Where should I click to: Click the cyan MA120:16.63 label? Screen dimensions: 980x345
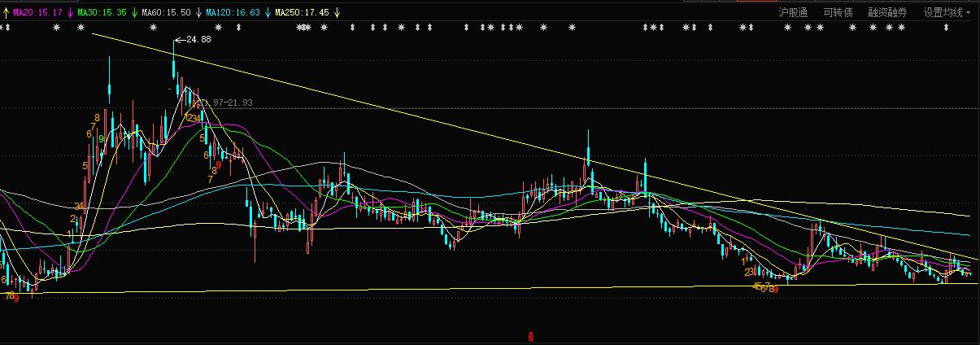pyautogui.click(x=233, y=13)
